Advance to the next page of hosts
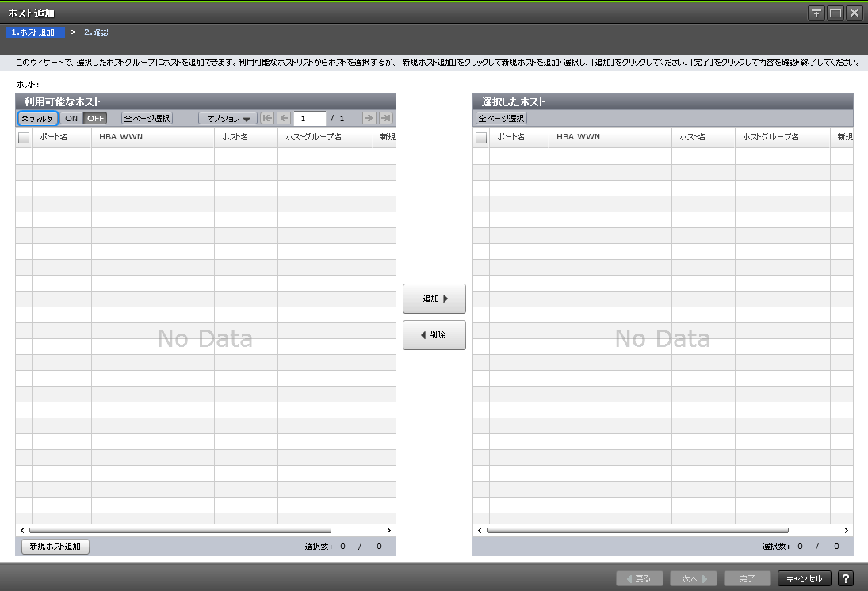Viewport: 868px width, 591px height. point(368,118)
